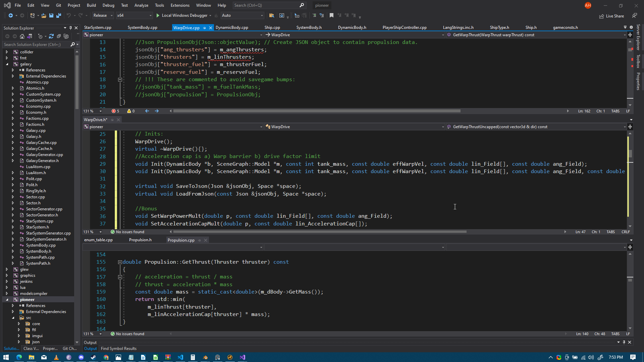
Task: Pin the Solution Explorer panel
Action: tap(70, 28)
